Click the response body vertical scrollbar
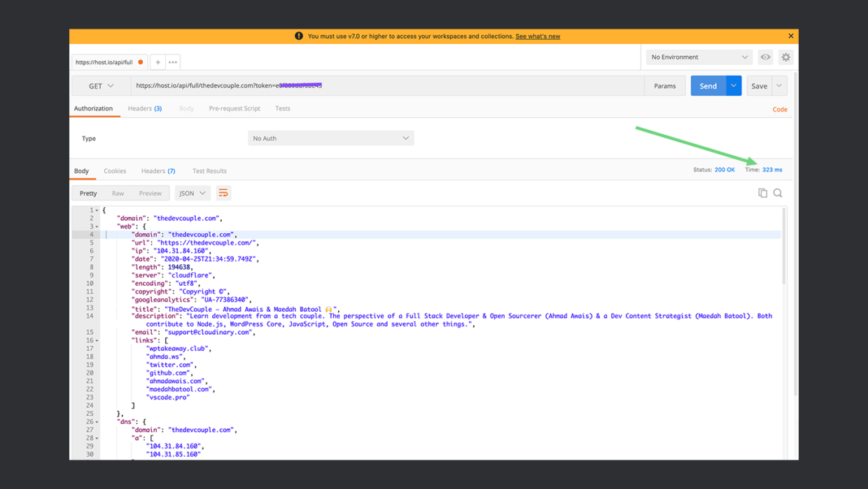This screenshot has width=868, height=489. 783,245
